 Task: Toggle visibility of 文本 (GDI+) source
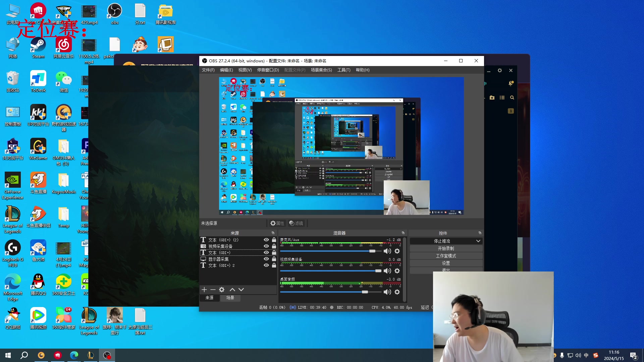(x=266, y=252)
